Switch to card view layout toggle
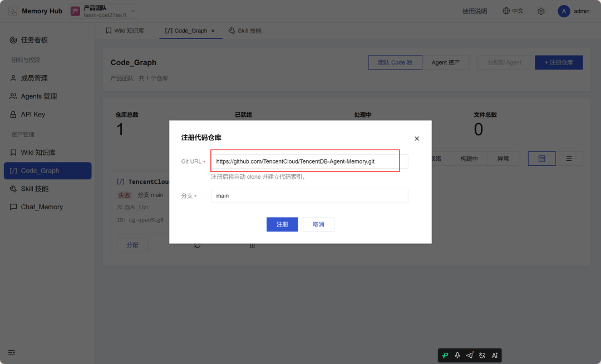Image resolution: width=601 pixels, height=364 pixels. tap(541, 159)
